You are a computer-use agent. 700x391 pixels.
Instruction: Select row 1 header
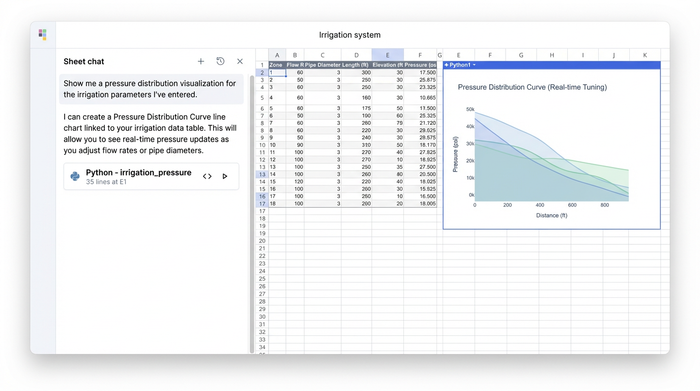pos(262,65)
